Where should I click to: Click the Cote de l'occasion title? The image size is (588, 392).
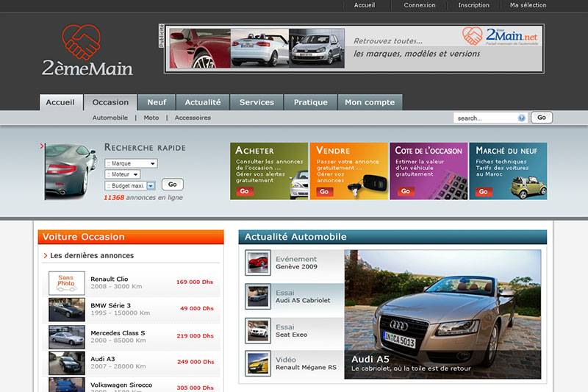point(429,151)
